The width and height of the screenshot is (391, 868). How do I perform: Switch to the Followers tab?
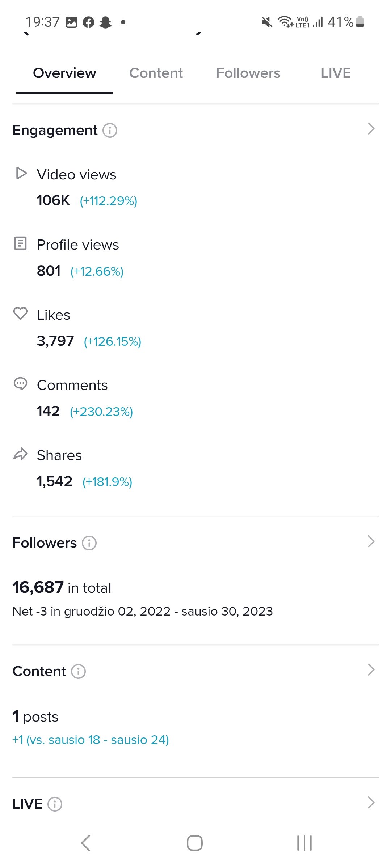(x=248, y=73)
